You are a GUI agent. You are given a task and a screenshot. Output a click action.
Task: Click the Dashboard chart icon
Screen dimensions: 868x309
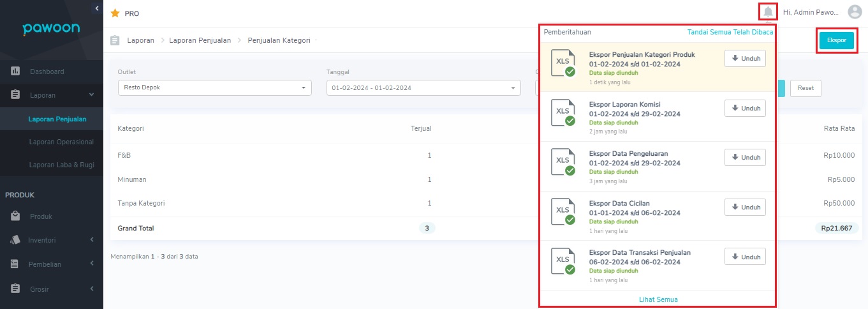(15, 71)
